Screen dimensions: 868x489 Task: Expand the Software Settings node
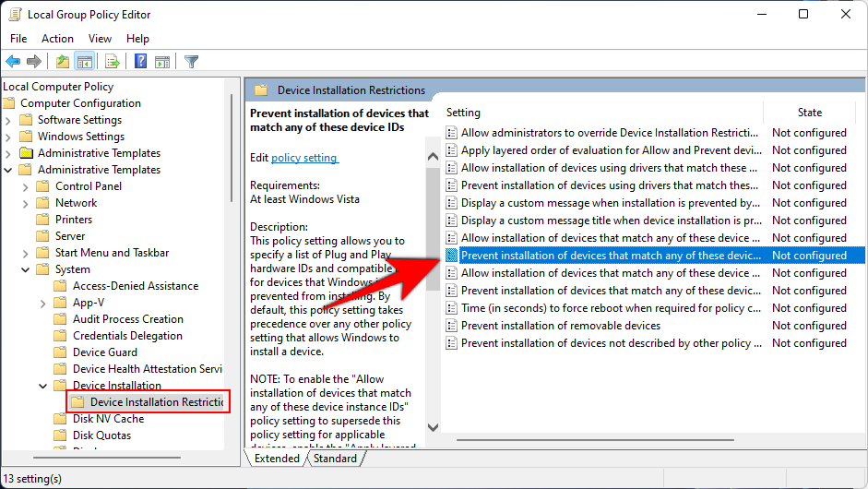point(7,120)
